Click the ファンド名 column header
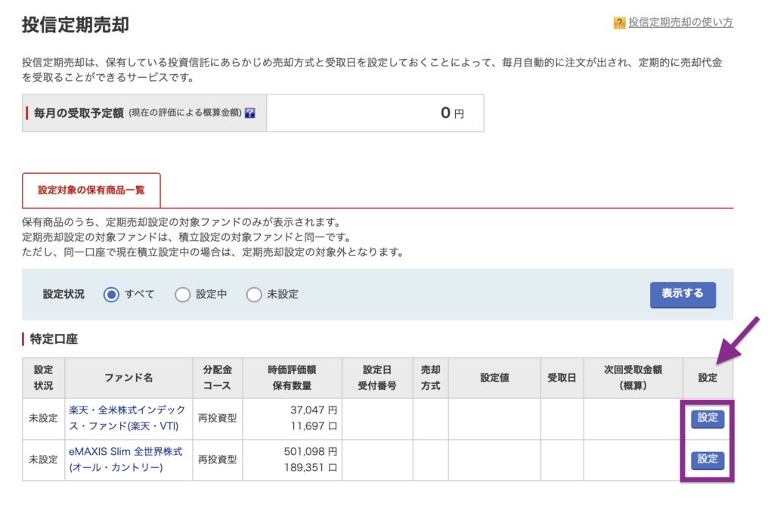774x532 pixels. [128, 377]
